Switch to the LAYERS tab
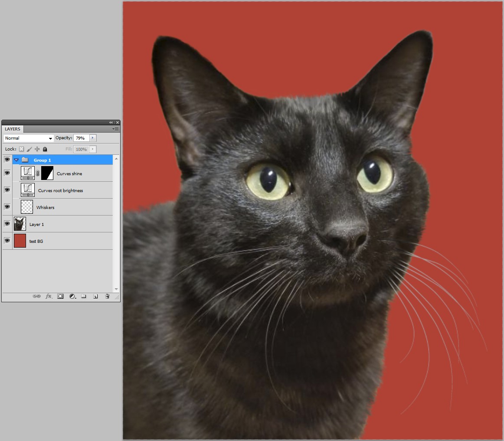The width and height of the screenshot is (504, 441). [x=13, y=129]
